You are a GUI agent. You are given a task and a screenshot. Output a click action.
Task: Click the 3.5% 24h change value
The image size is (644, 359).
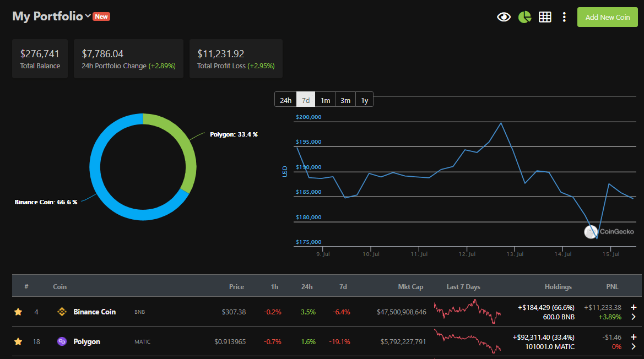point(308,312)
